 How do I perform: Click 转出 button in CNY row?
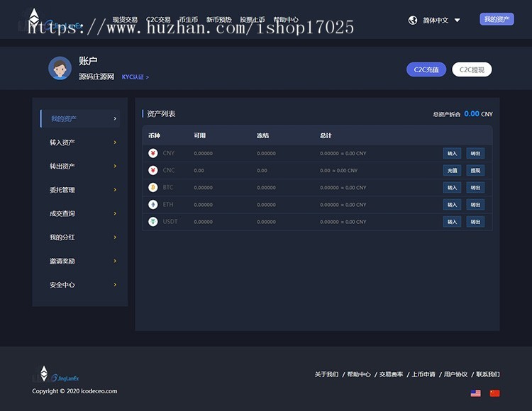[475, 153]
